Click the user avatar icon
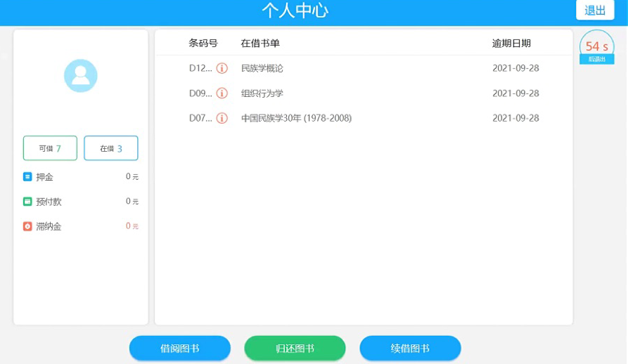This screenshot has height=364, width=628. point(81,76)
